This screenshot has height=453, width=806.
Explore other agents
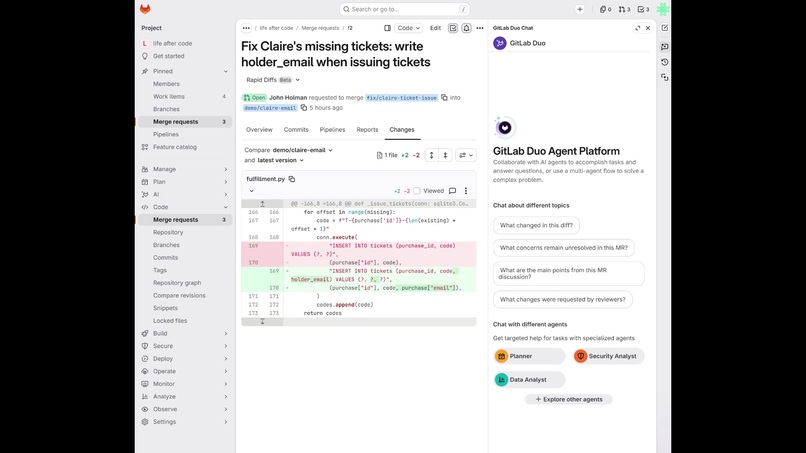coord(569,399)
